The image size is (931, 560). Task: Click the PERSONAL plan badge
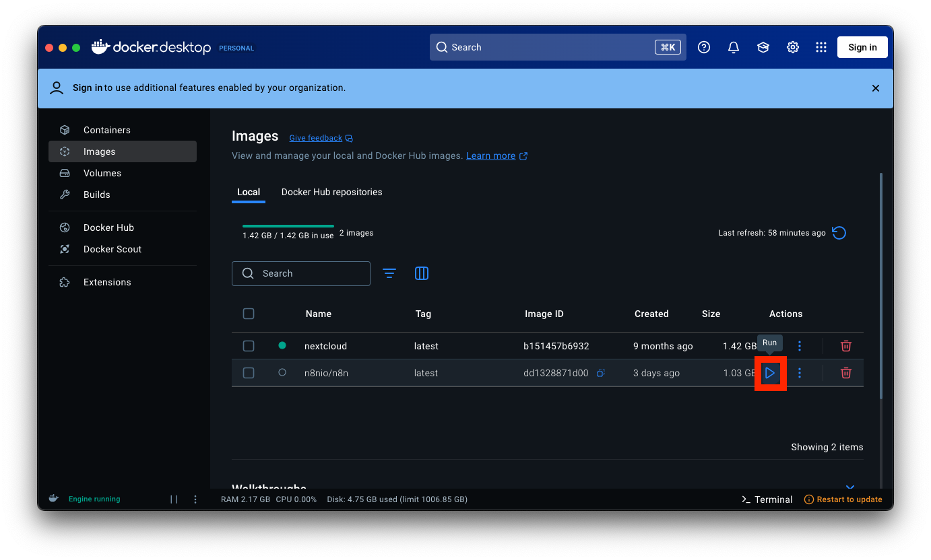coord(236,48)
